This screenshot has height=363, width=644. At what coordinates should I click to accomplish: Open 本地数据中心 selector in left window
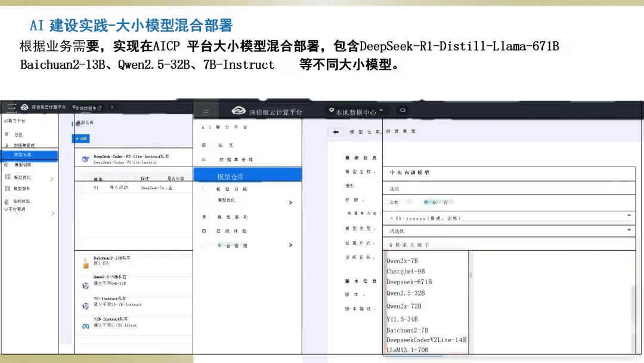87,108
